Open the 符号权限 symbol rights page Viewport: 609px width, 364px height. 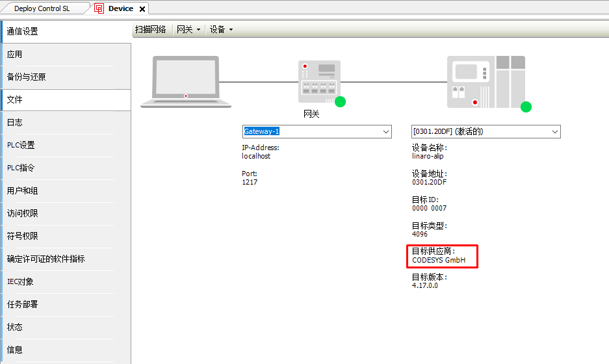[x=66, y=236]
